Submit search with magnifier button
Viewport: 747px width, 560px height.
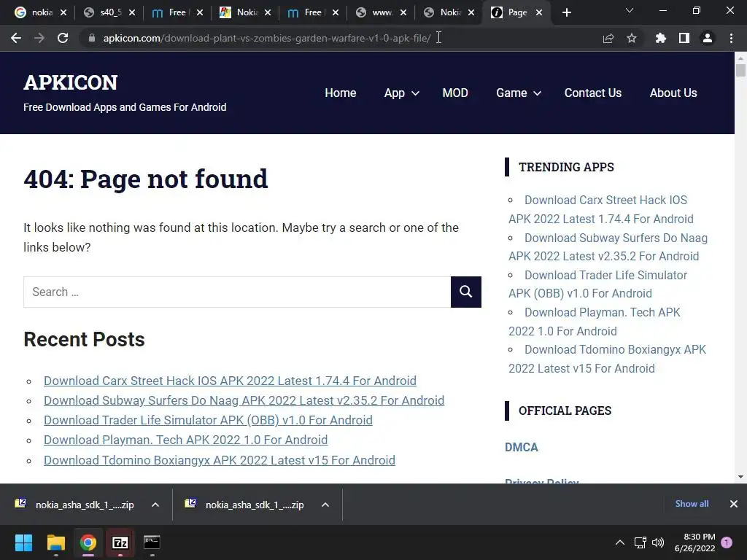click(x=466, y=292)
